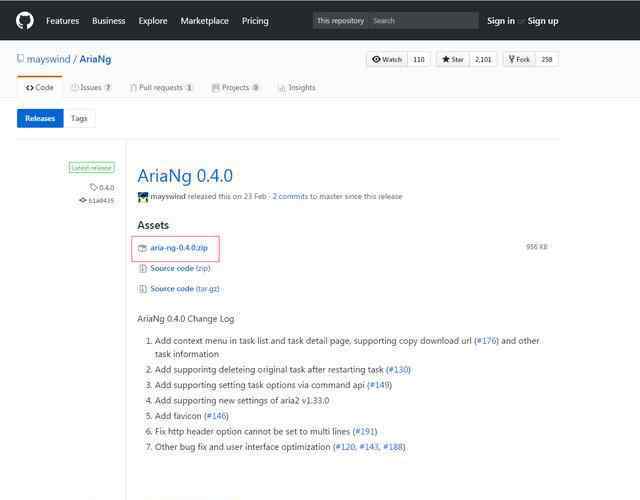Open issue #176 link

(487, 341)
